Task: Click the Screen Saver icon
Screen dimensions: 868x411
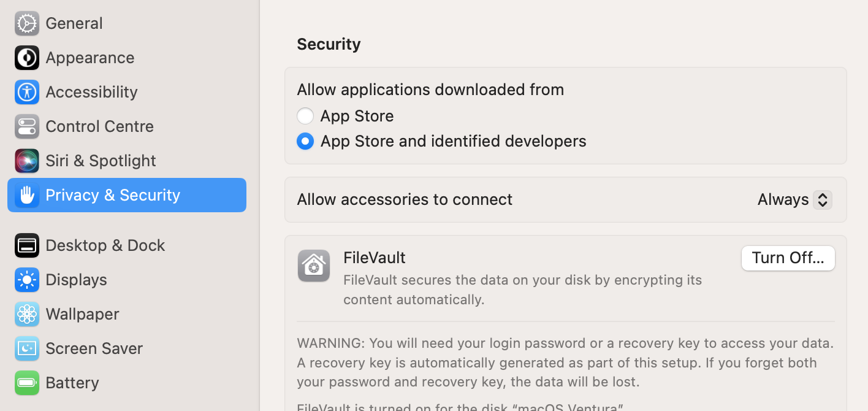Action: coord(27,348)
